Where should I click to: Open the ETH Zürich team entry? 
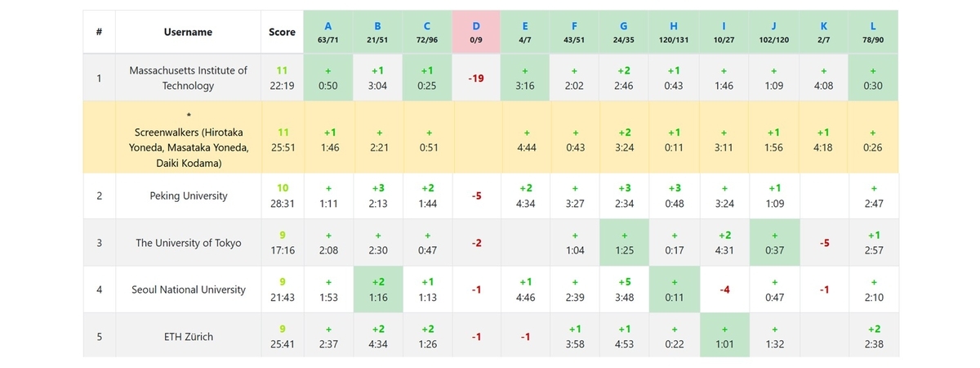tap(188, 336)
